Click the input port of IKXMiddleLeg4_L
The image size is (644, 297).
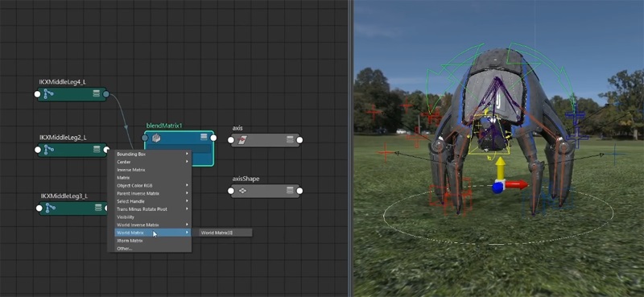[x=37, y=94]
